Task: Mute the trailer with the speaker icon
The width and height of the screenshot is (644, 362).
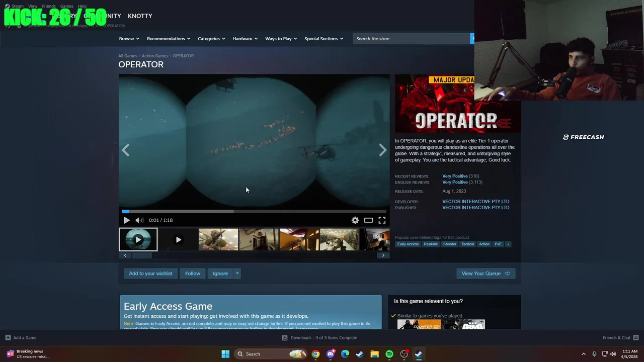Action: click(x=139, y=220)
